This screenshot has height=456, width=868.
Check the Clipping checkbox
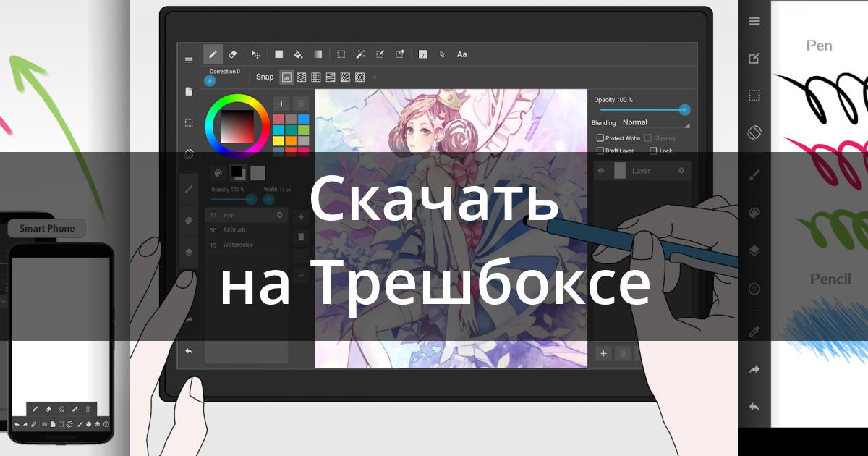pyautogui.click(x=648, y=138)
